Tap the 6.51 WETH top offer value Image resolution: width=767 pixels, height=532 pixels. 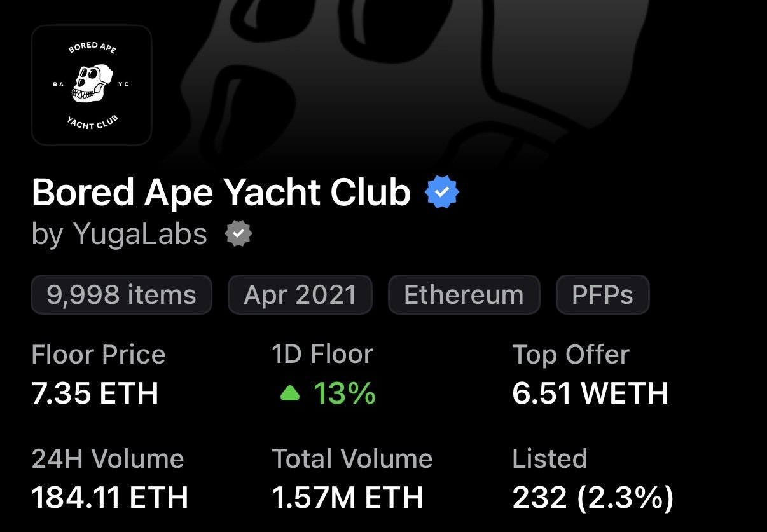tap(590, 393)
